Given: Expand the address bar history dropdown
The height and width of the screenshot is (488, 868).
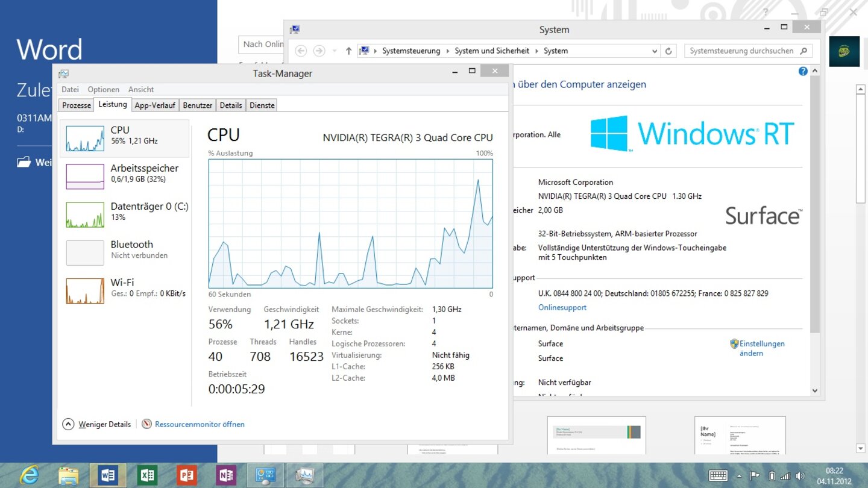Looking at the screenshot, I should coord(655,51).
